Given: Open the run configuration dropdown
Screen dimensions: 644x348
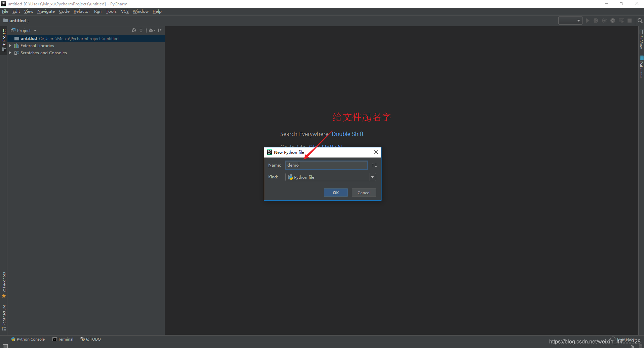Looking at the screenshot, I should [570, 21].
